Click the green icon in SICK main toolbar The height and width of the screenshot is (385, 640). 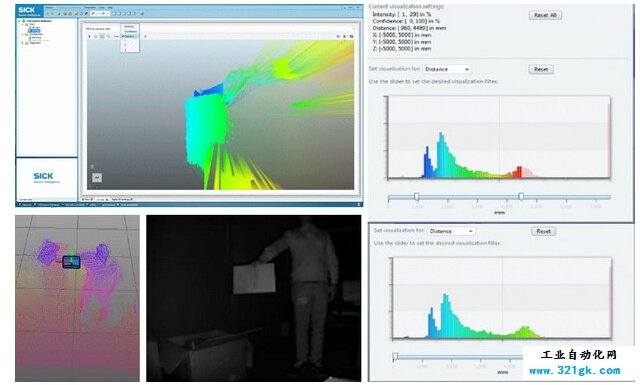(x=142, y=13)
